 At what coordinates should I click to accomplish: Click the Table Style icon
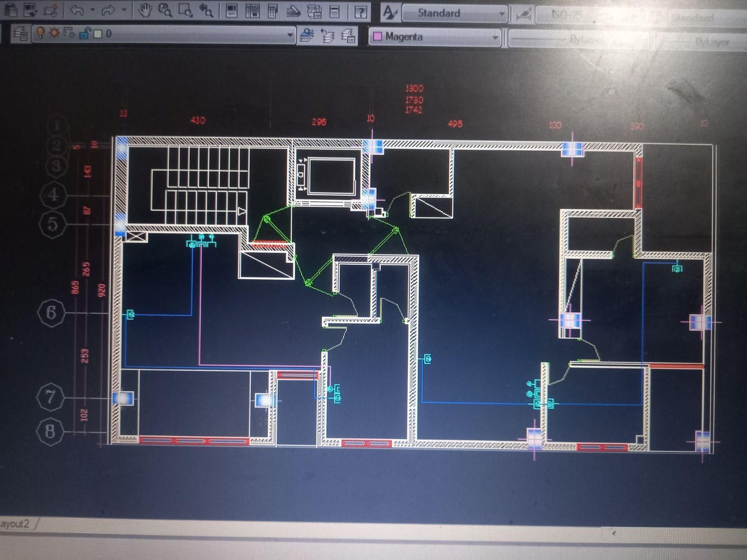coord(656,17)
